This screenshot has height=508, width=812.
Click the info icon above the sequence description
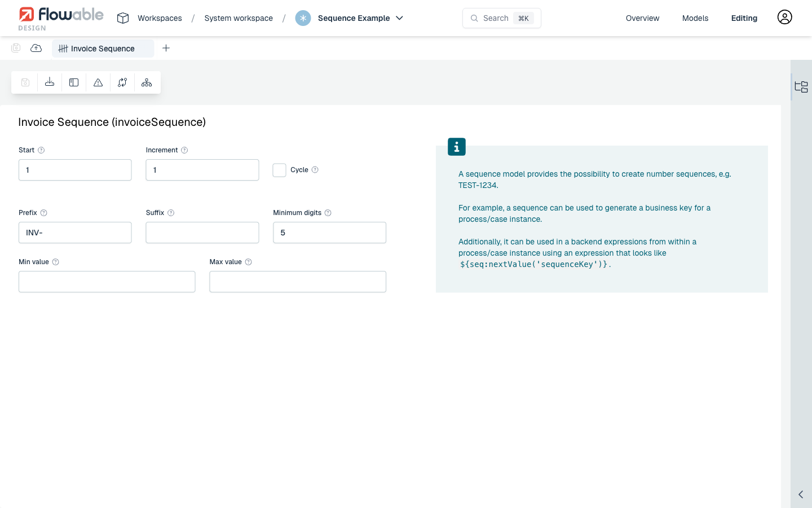(456, 146)
